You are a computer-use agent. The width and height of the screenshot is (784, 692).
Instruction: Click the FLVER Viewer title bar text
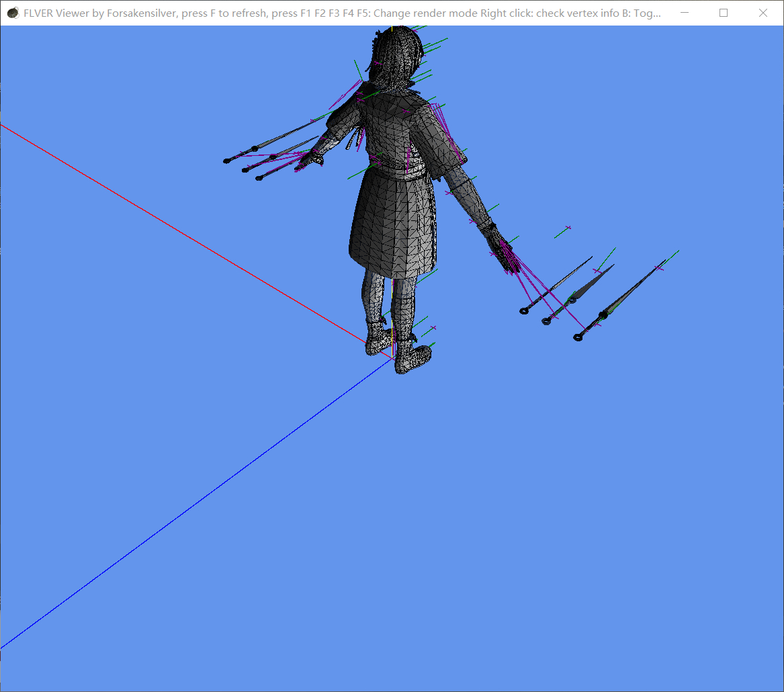tap(342, 13)
